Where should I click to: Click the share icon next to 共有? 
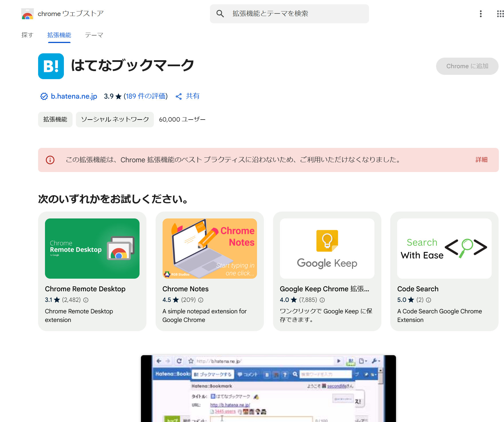179,97
